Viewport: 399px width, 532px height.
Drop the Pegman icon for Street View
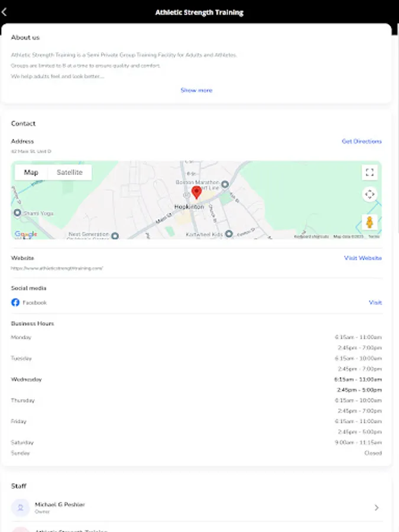[x=369, y=222]
